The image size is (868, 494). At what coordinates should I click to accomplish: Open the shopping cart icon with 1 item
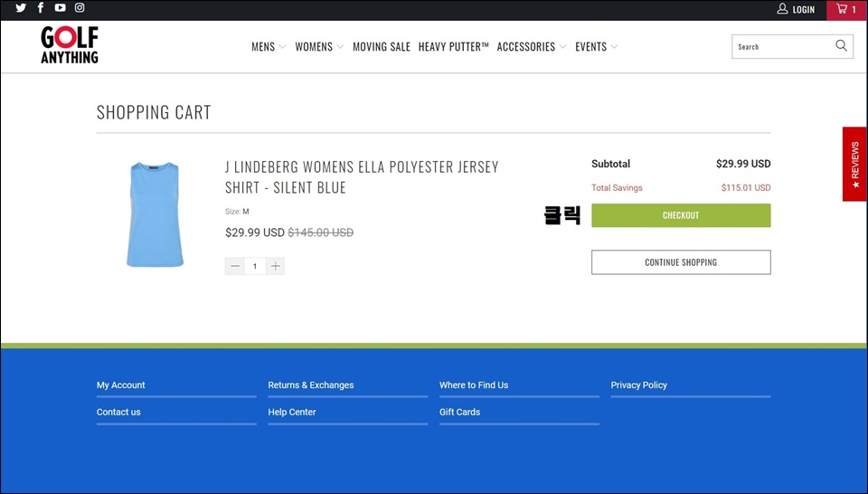[x=846, y=9]
